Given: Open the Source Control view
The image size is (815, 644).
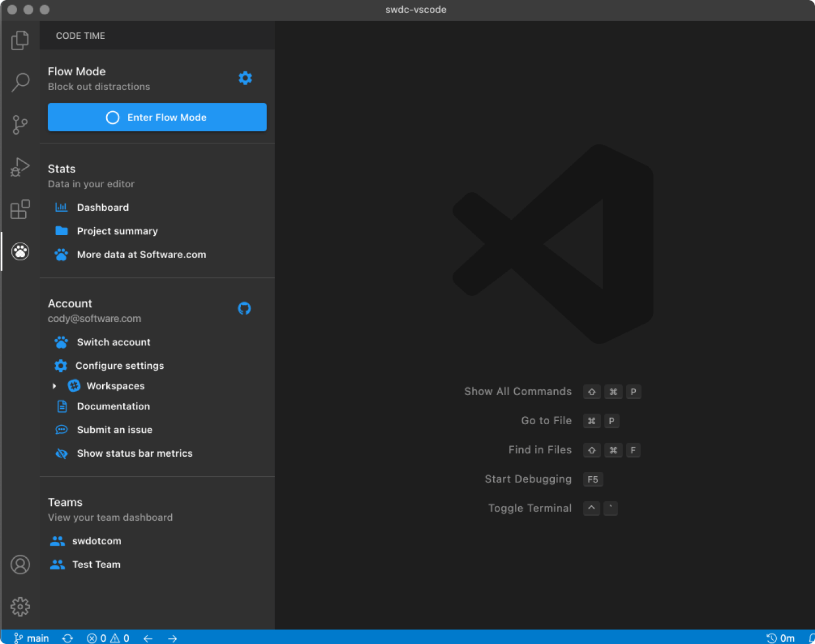Looking at the screenshot, I should (20, 124).
